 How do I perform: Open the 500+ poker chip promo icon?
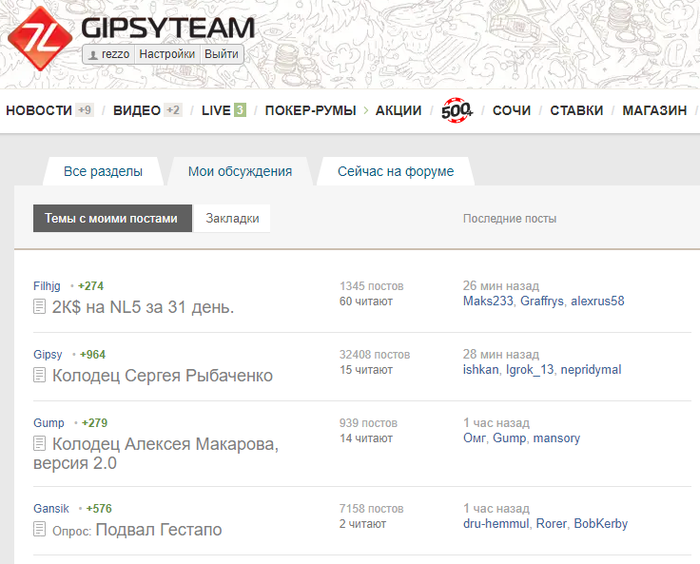point(457,110)
